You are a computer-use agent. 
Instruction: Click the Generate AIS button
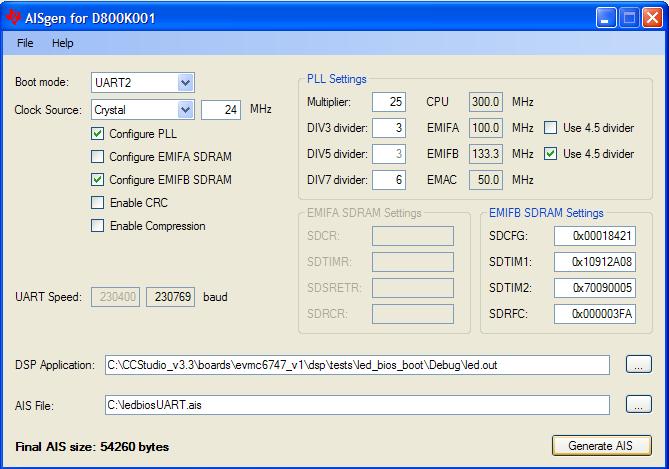point(602,446)
